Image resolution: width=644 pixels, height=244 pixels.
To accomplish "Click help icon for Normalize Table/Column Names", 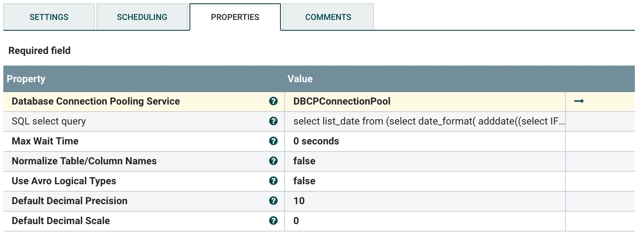I will [x=273, y=161].
